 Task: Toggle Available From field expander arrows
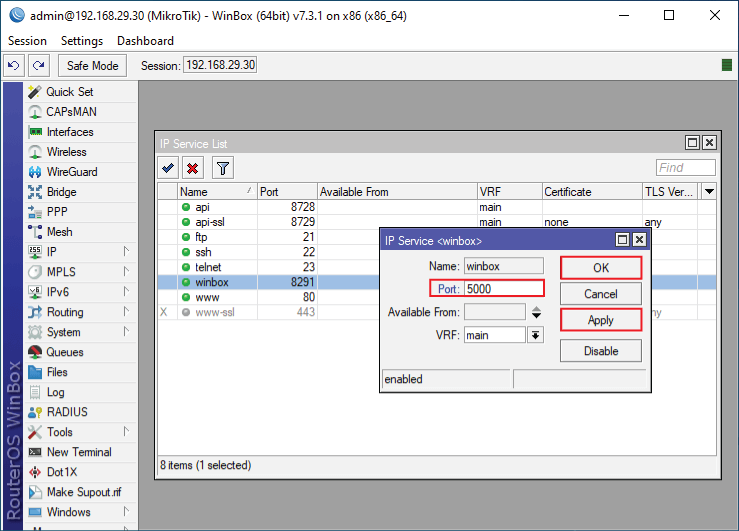point(536,312)
